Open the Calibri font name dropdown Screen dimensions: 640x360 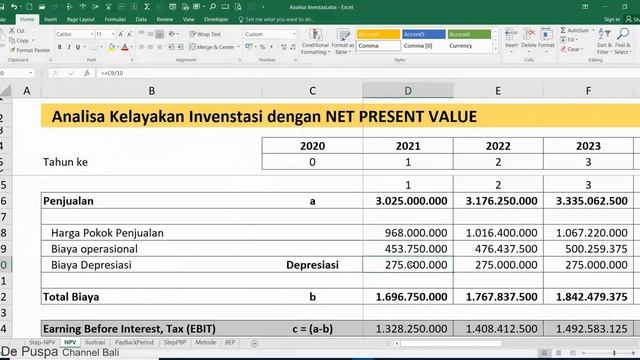(x=92, y=34)
